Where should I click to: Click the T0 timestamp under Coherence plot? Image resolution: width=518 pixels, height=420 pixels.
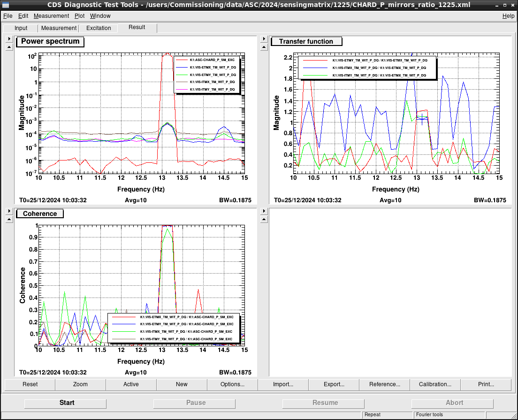(53, 373)
